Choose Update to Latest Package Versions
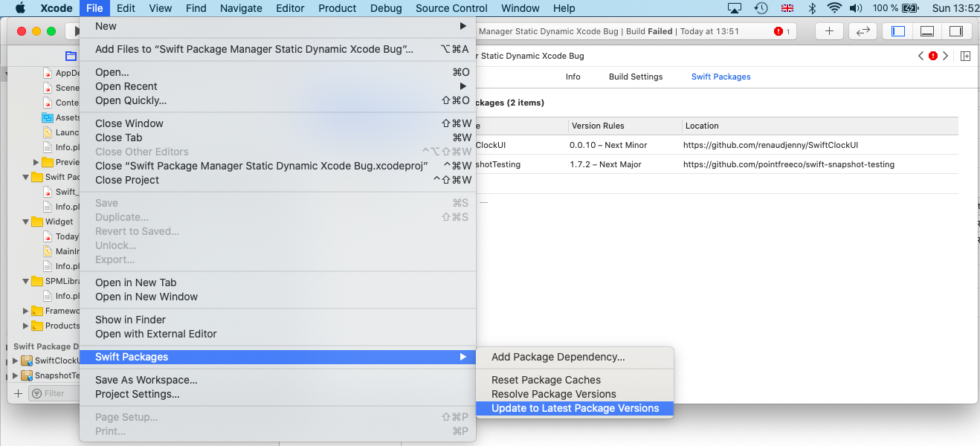Viewport: 980px width, 446px height. [x=575, y=408]
